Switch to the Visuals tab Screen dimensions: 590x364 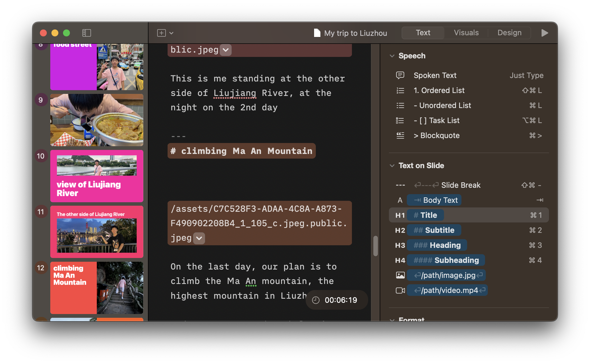coord(466,33)
